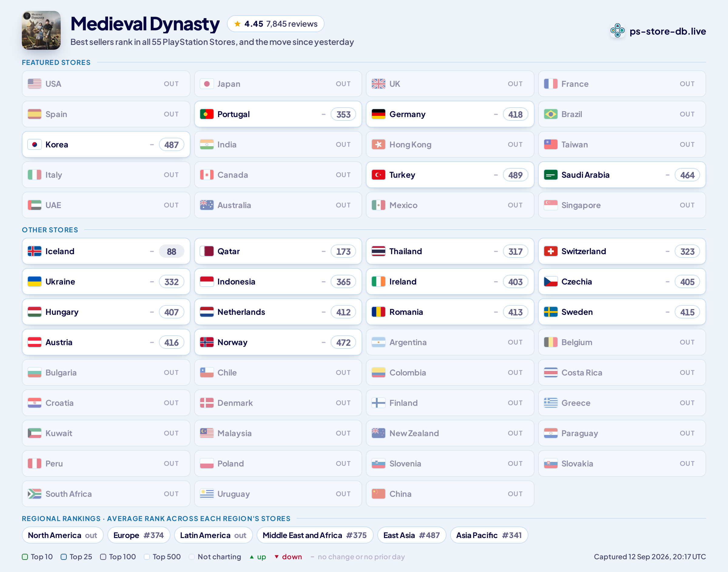Toggle the Top 25 legend checkbox
This screenshot has height=572, width=728.
click(x=64, y=557)
